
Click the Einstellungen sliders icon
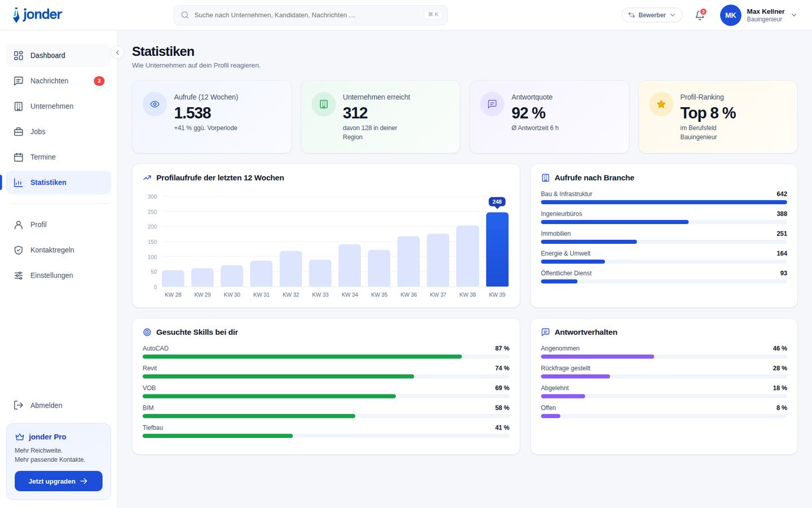click(19, 275)
